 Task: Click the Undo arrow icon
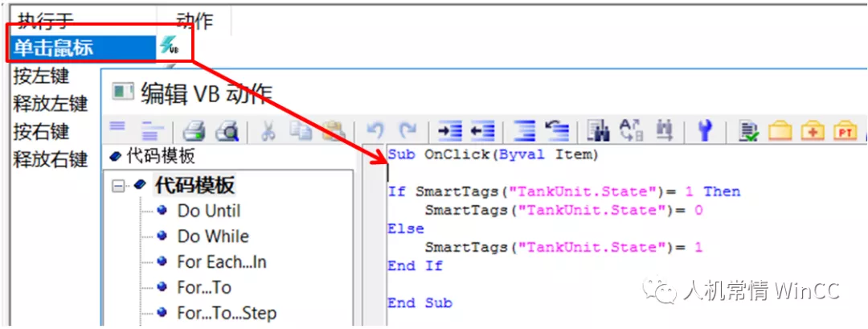(x=375, y=131)
